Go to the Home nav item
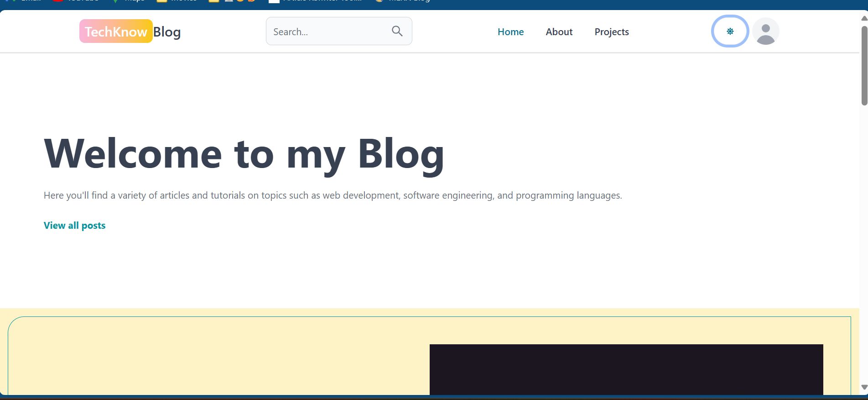The image size is (868, 400). point(510,32)
